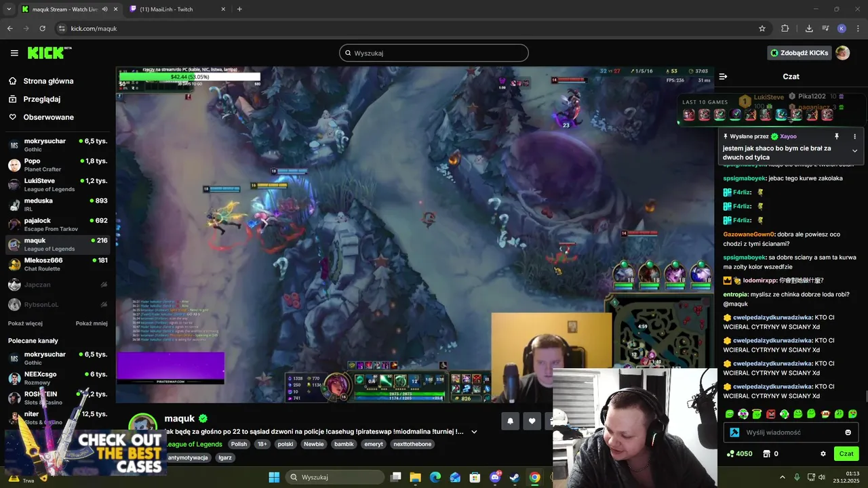Click the nexttothebone tag

pos(412,444)
